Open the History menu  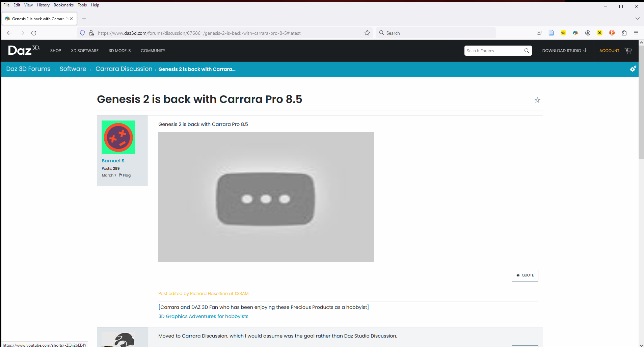[43, 5]
